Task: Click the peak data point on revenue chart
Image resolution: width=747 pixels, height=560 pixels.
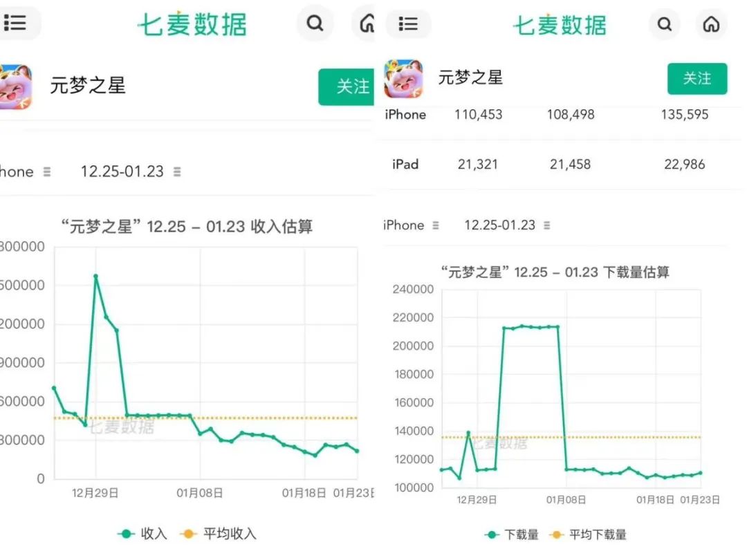Action: tap(95, 277)
